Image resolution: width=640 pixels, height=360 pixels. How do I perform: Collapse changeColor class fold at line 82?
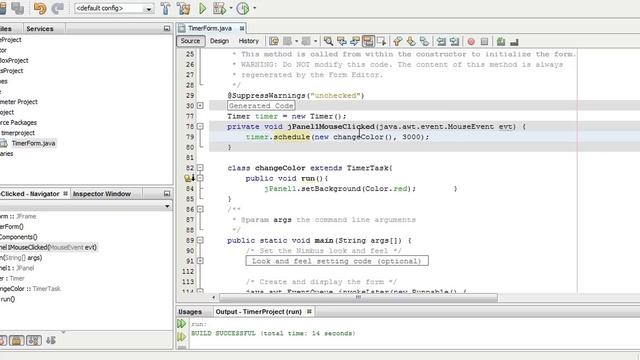[x=200, y=168]
